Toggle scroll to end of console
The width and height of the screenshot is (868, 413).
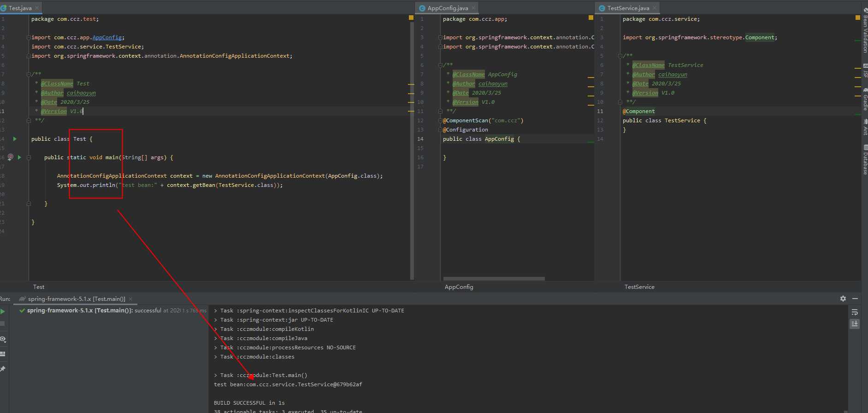click(x=855, y=324)
